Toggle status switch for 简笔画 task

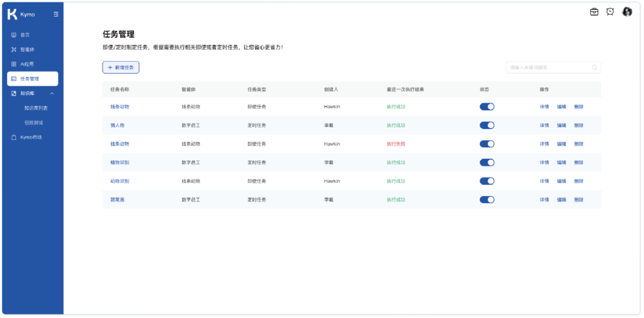pos(487,199)
